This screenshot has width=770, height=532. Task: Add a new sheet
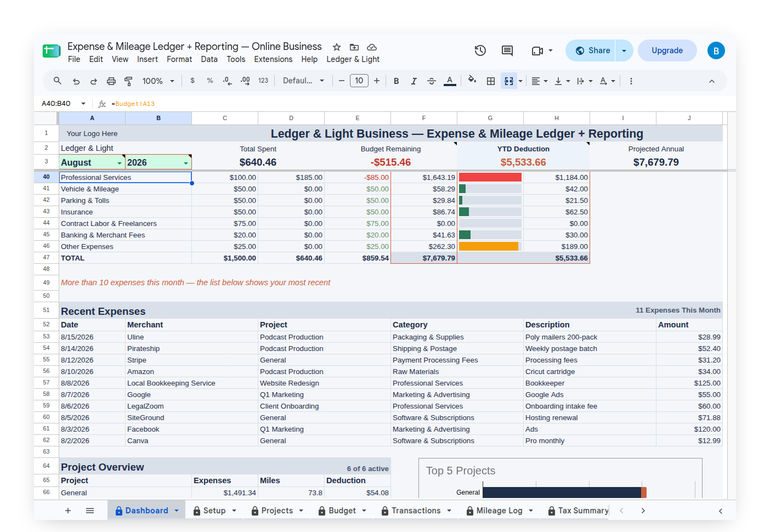coord(68,511)
